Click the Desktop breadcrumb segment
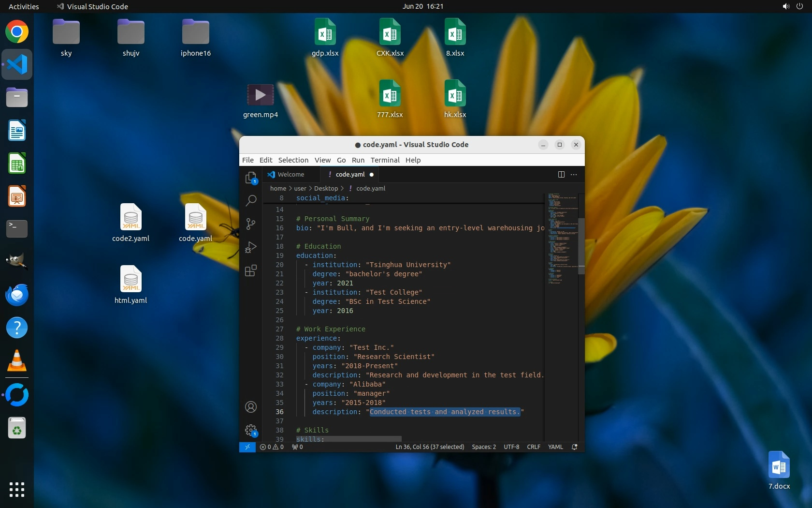Image resolution: width=812 pixels, height=508 pixels. point(326,189)
